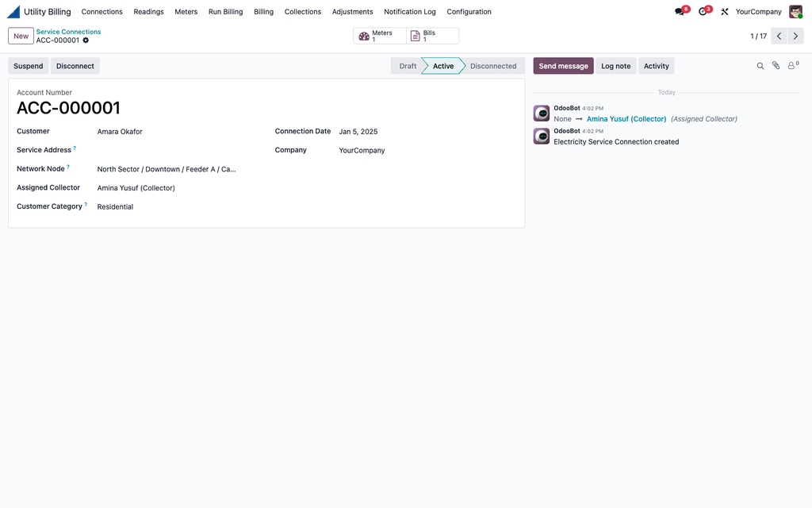Open the Meters menu
Image resolution: width=812 pixels, height=508 pixels.
[186, 11]
